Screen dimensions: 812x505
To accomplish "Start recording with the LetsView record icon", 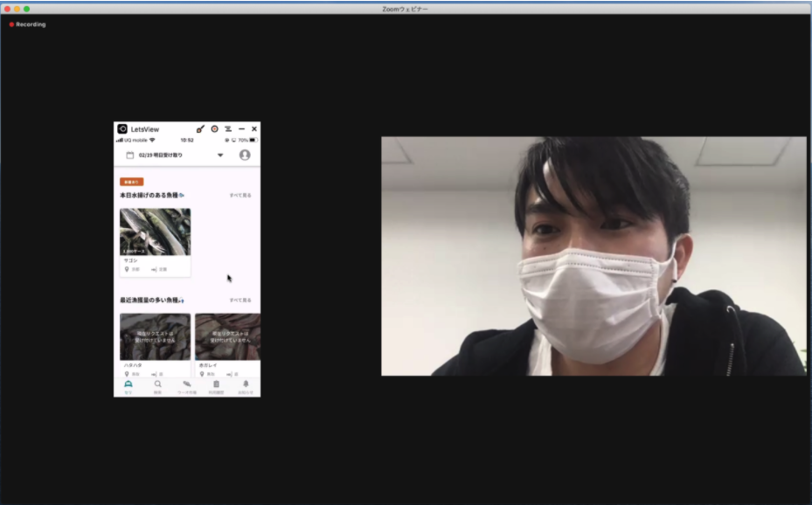I will click(214, 128).
